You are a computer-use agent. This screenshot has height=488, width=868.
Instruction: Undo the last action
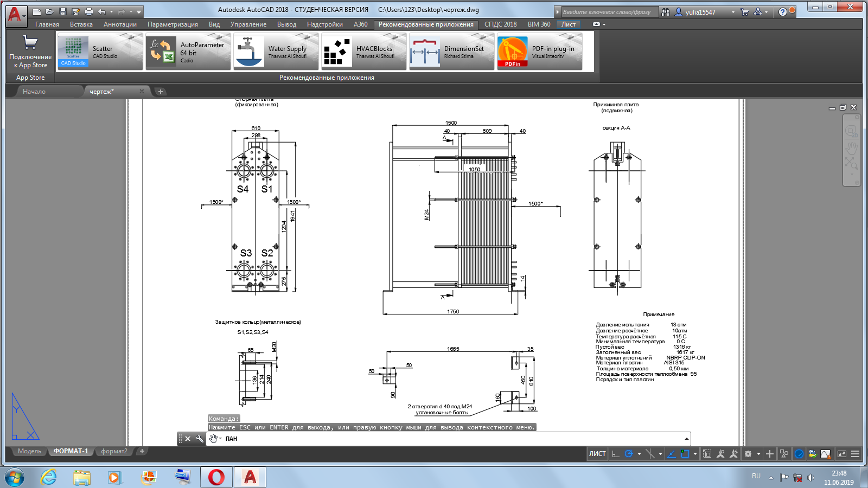pos(102,11)
